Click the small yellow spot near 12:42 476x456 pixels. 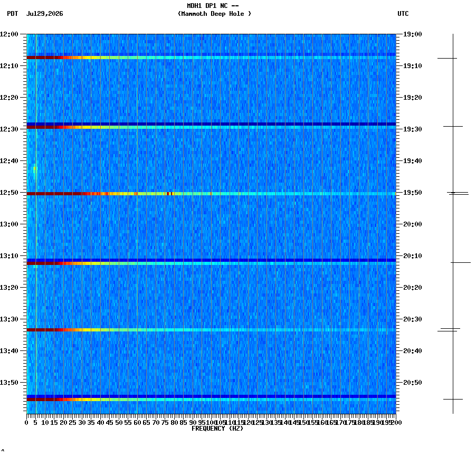point(35,169)
